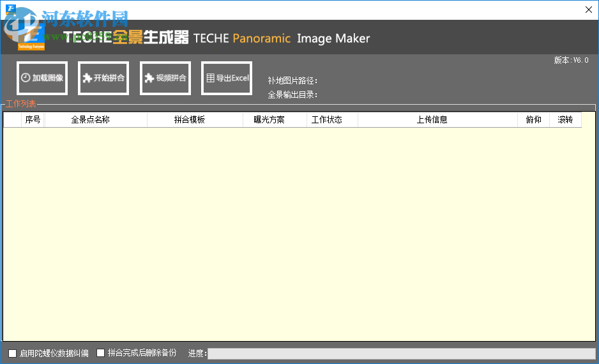Click the 加载图像 load image button

click(42, 78)
